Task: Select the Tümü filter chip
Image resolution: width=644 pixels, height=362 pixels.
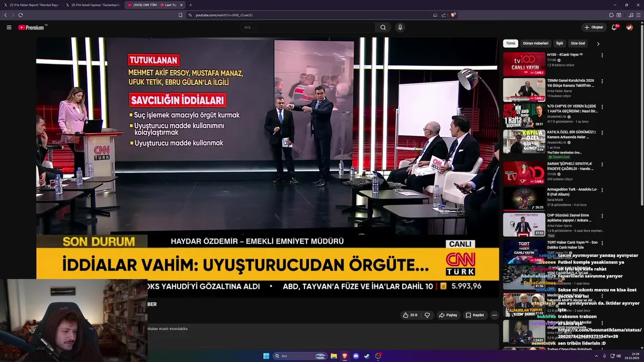Action: [x=510, y=44]
